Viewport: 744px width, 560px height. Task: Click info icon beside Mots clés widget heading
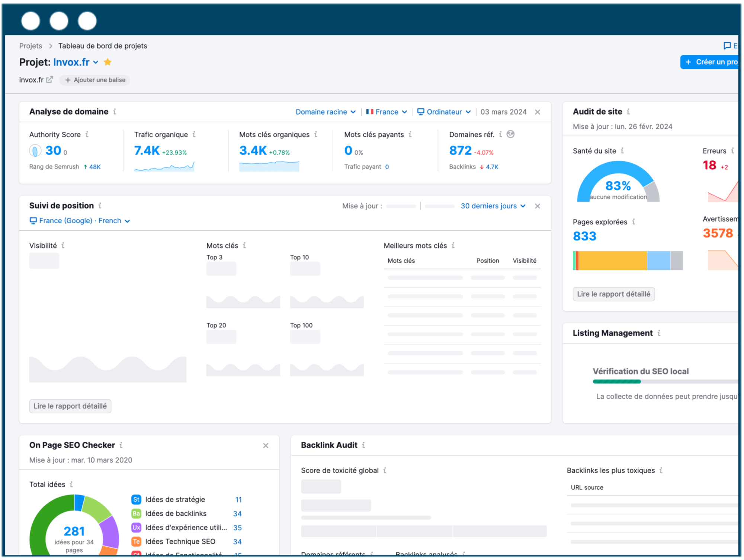244,245
